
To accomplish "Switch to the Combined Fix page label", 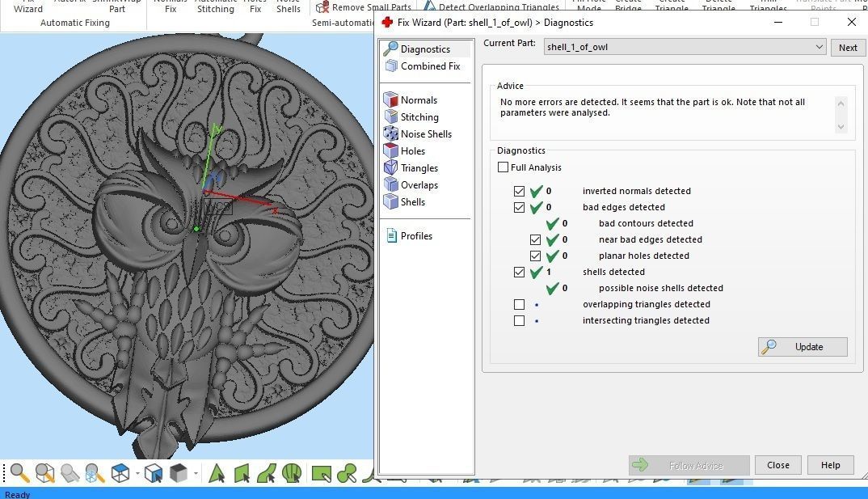I will click(430, 66).
